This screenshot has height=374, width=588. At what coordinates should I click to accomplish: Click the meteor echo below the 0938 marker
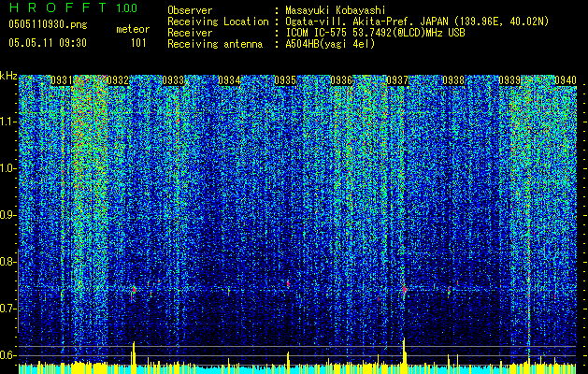point(449,290)
